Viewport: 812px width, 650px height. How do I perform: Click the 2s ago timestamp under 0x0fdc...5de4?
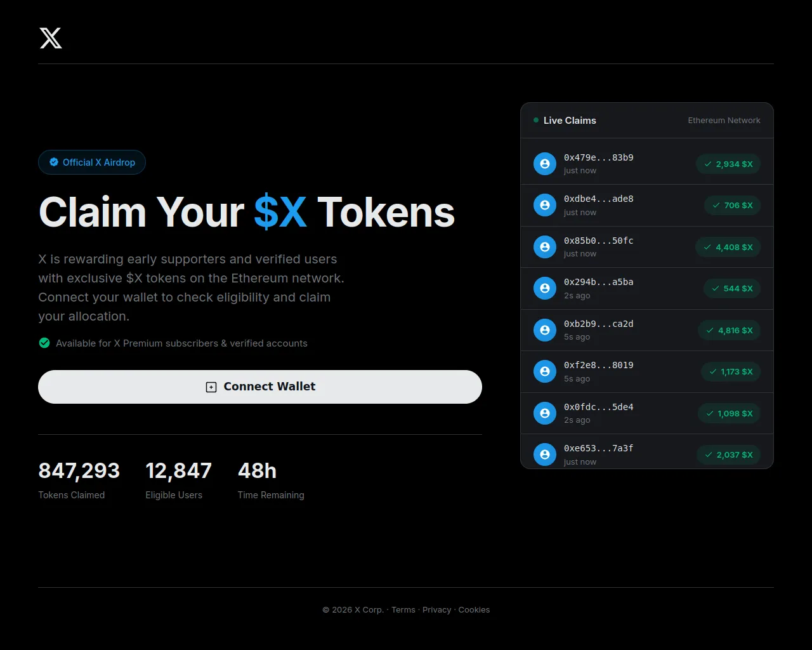click(577, 420)
